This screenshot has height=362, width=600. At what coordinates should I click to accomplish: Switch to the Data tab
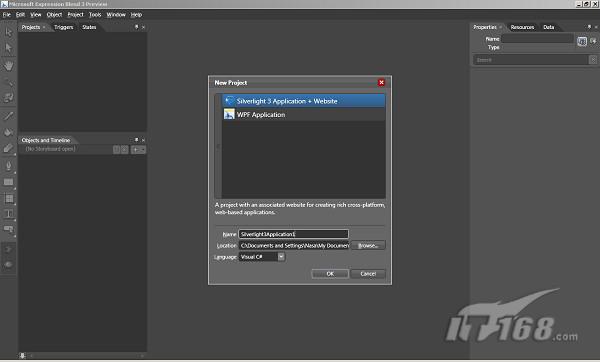pos(549,27)
